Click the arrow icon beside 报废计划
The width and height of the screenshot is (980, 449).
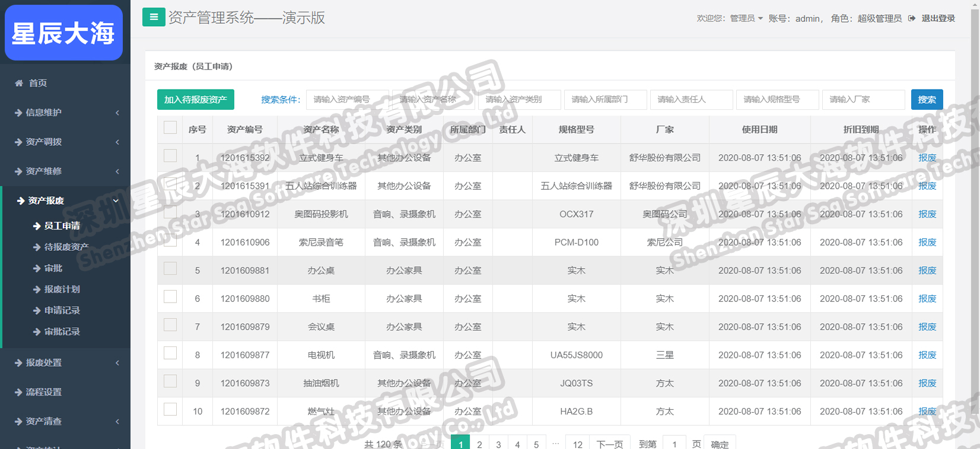tap(37, 289)
